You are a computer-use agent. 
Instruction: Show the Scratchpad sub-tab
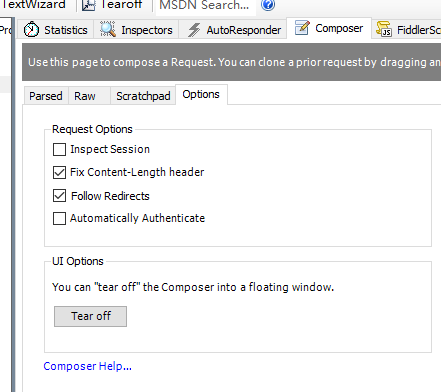143,96
